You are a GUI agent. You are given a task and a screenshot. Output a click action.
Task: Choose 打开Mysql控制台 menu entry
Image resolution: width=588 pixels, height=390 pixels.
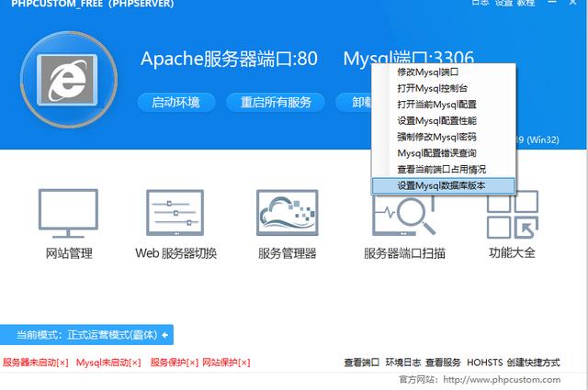click(443, 88)
